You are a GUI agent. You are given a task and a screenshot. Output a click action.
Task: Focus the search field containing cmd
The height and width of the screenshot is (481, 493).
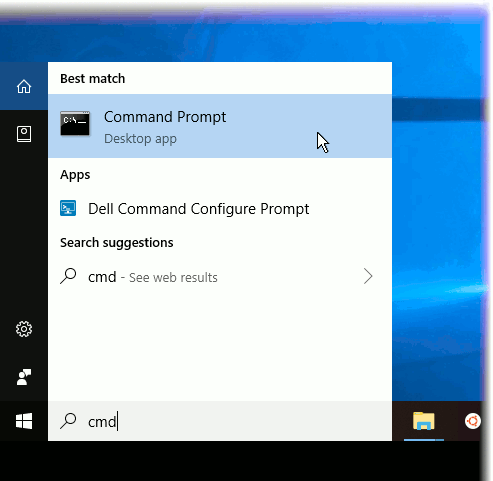(220, 421)
